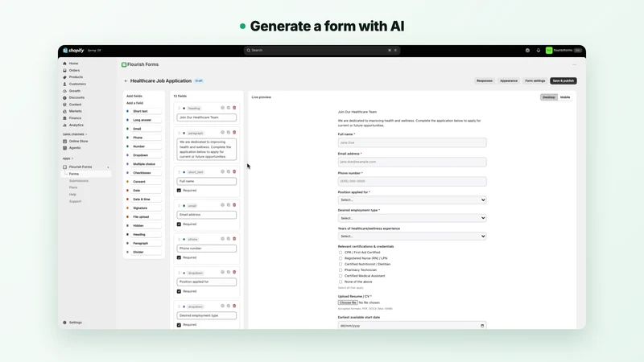Toggle Required for Position applied for field
Image resolution: width=644 pixels, height=362 pixels.
[x=179, y=291]
